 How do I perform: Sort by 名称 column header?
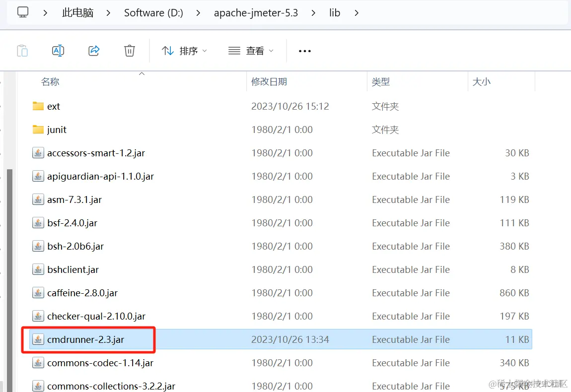tap(50, 81)
